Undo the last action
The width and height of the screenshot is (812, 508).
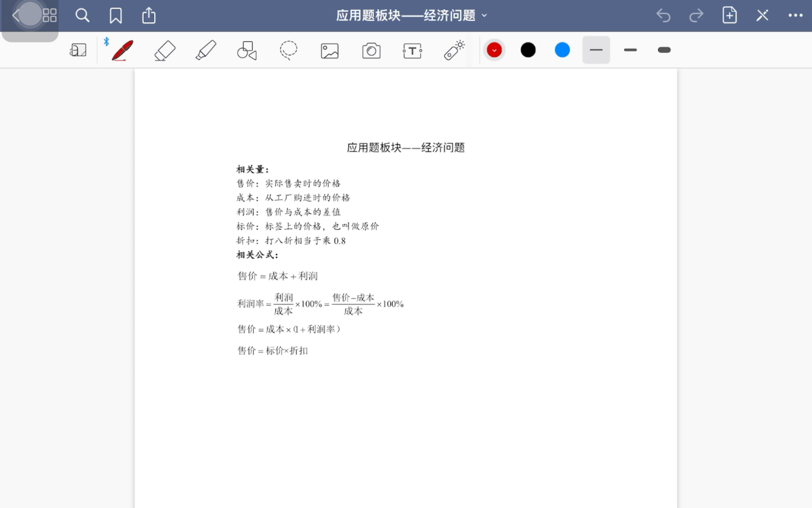tap(663, 16)
